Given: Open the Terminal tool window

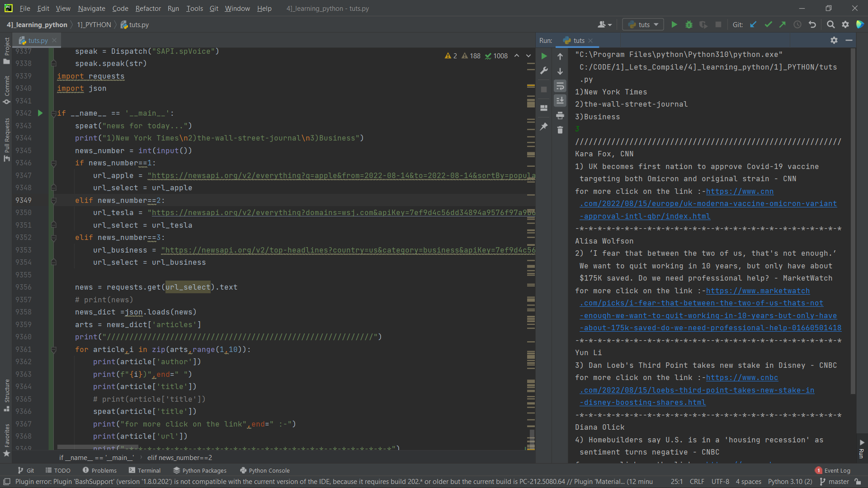Looking at the screenshot, I should [x=145, y=470].
